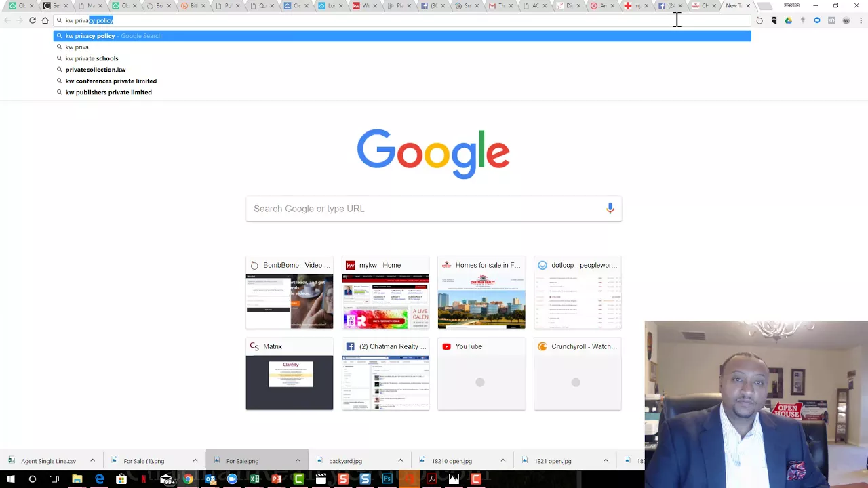Reload the page with the refresh icon
This screenshot has height=488, width=868.
click(x=32, y=20)
